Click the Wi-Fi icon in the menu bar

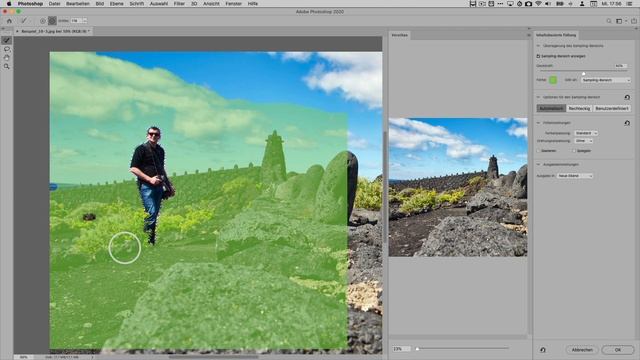tap(538, 4)
